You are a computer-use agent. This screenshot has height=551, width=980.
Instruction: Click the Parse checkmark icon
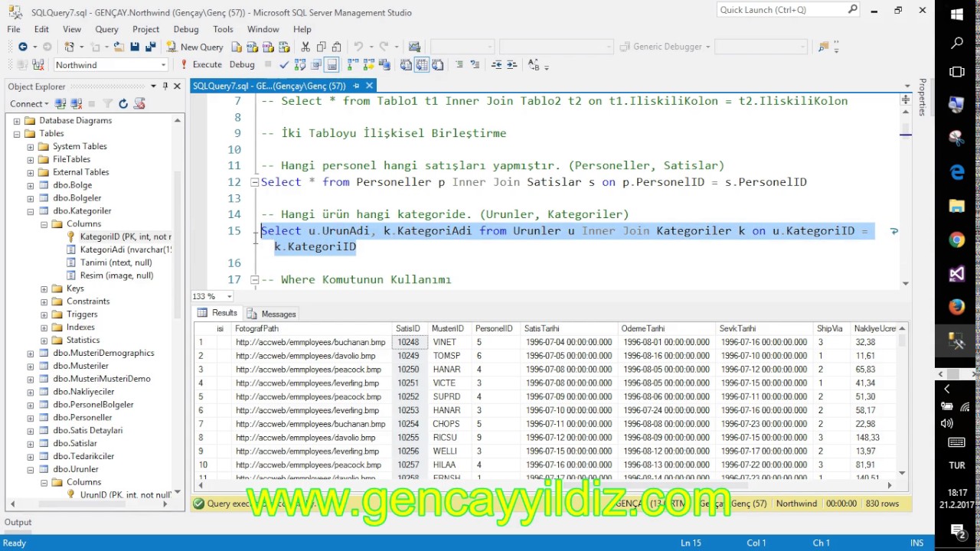283,65
